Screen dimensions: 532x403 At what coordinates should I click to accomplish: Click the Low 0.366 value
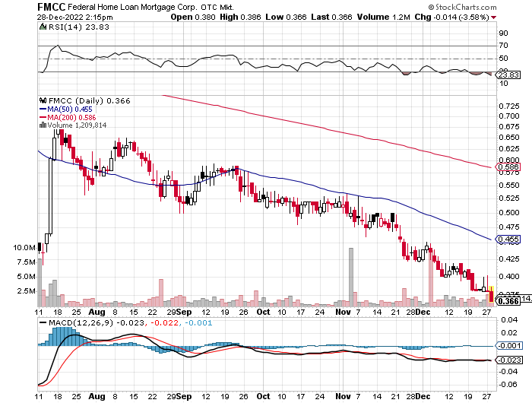click(x=286, y=17)
